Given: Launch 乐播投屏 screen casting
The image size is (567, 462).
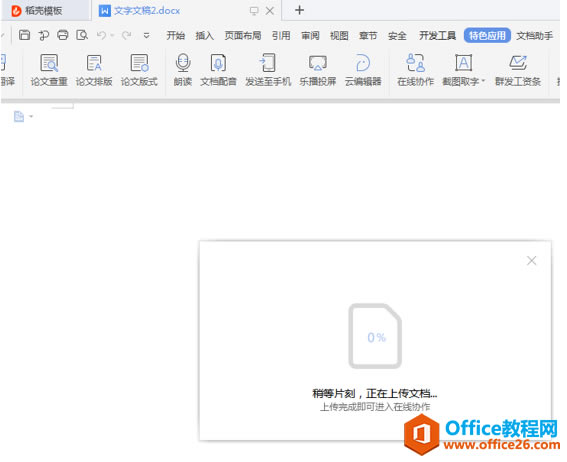Looking at the screenshot, I should (318, 70).
